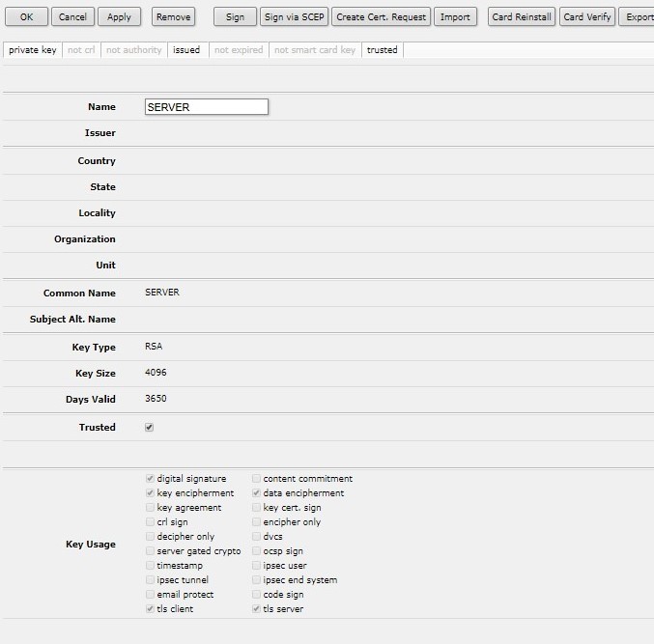Toggle tls client checkbox
The image size is (654, 644).
150,609
